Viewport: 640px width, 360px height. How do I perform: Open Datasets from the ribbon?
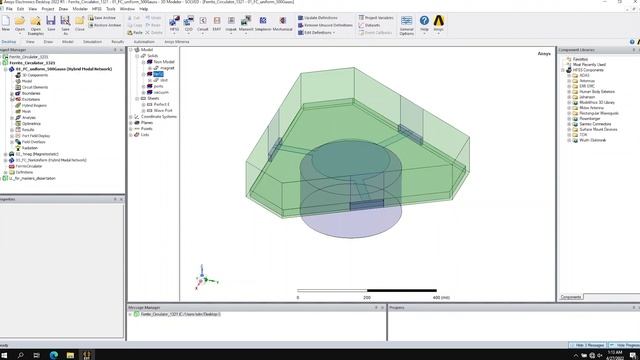pyautogui.click(x=369, y=25)
